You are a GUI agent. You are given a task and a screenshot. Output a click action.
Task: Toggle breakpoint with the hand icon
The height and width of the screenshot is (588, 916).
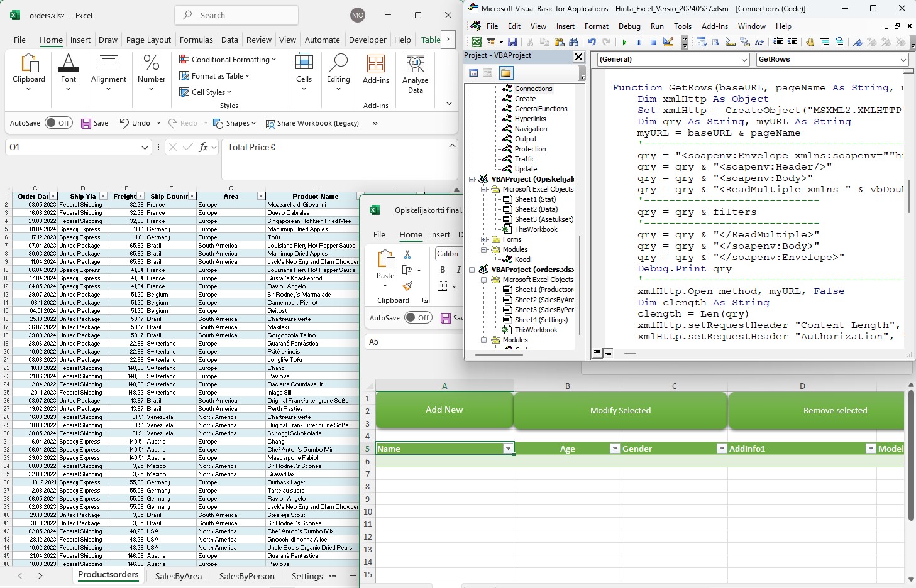pyautogui.click(x=810, y=42)
